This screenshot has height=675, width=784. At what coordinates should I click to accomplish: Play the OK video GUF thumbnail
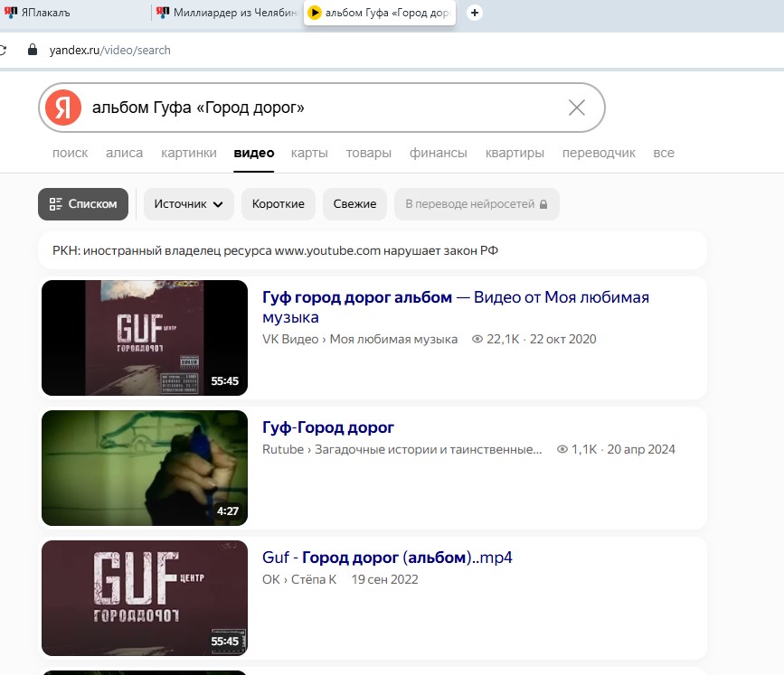tap(145, 598)
